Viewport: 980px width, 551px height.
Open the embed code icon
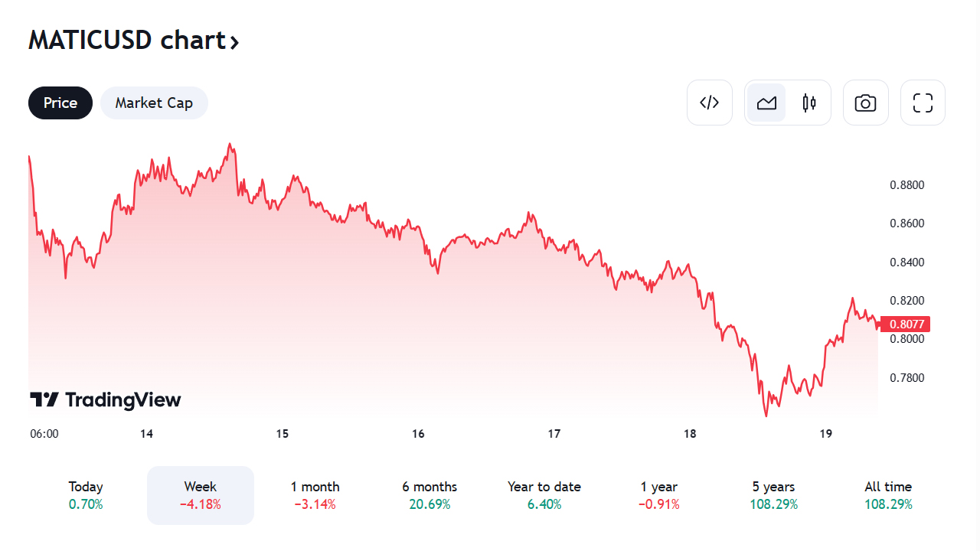[x=710, y=103]
